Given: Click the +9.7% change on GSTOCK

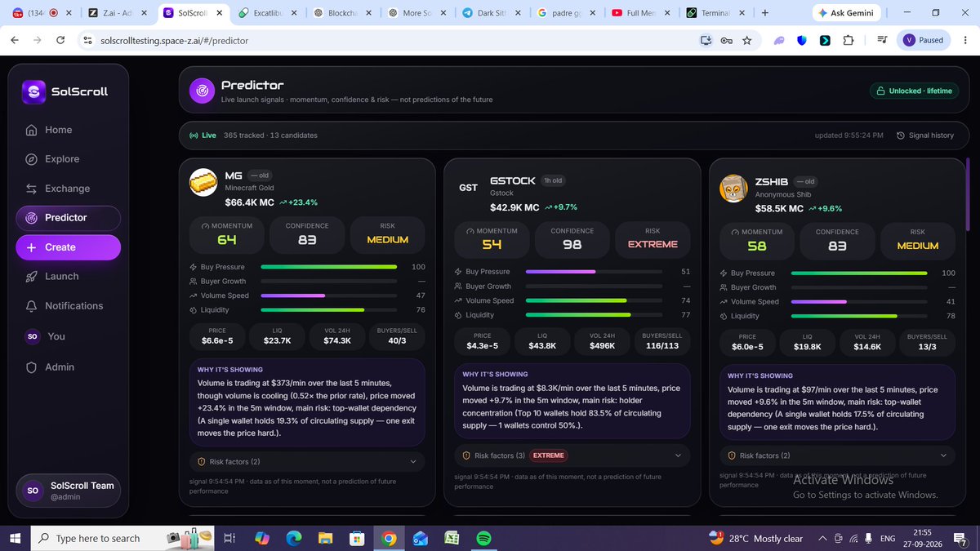Looking at the screenshot, I should coord(563,207).
